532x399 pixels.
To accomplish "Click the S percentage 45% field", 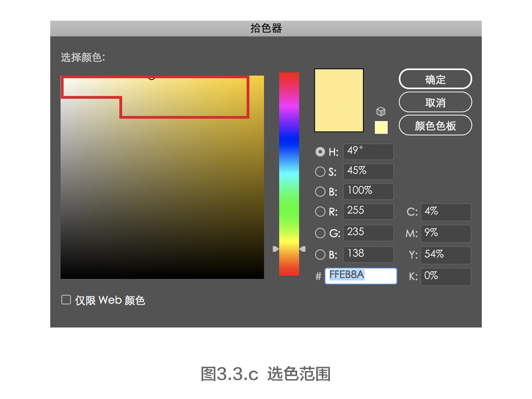I will 368,172.
